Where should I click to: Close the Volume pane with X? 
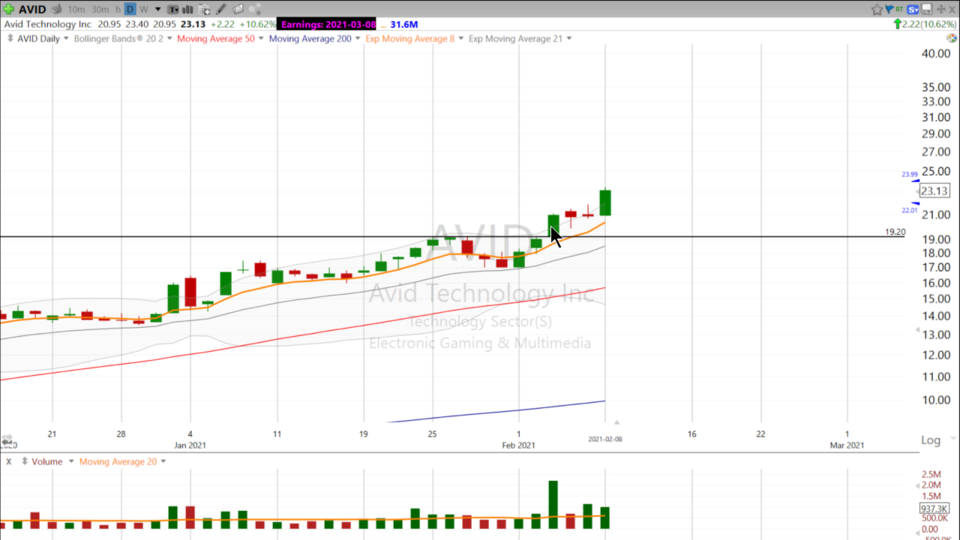pyautogui.click(x=9, y=462)
